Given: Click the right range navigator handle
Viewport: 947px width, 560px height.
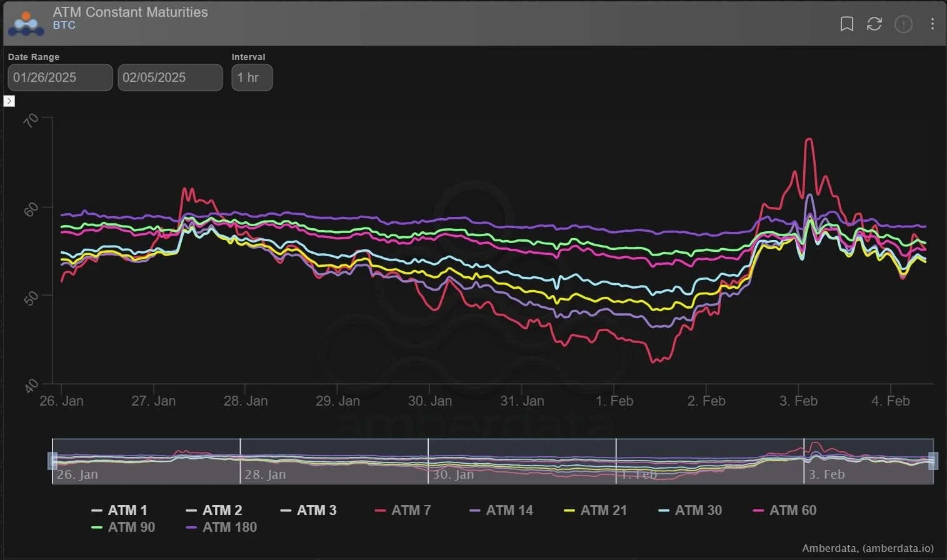Looking at the screenshot, I should tap(933, 461).
